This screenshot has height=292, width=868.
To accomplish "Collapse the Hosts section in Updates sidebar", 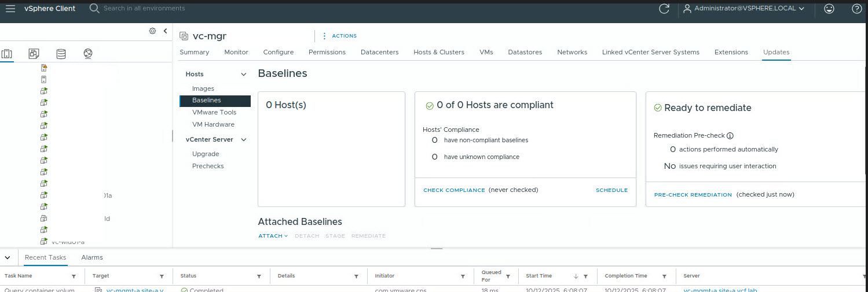I will 244,74.
